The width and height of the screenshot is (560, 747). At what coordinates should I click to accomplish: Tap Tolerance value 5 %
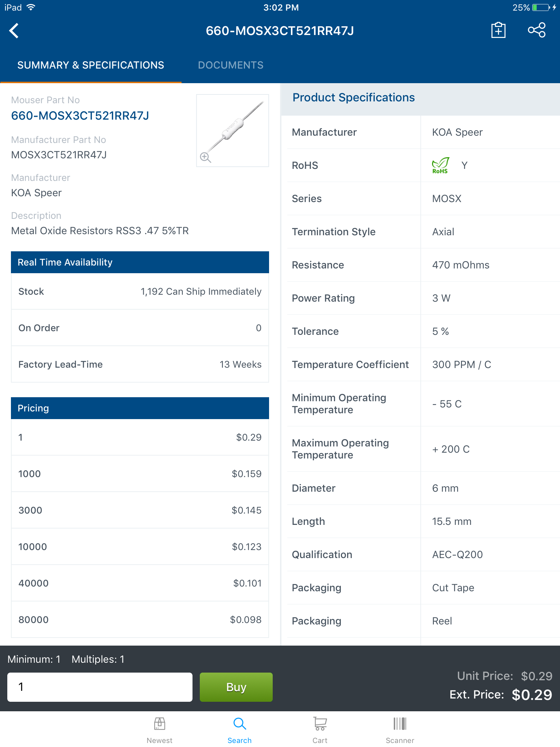[x=440, y=331]
